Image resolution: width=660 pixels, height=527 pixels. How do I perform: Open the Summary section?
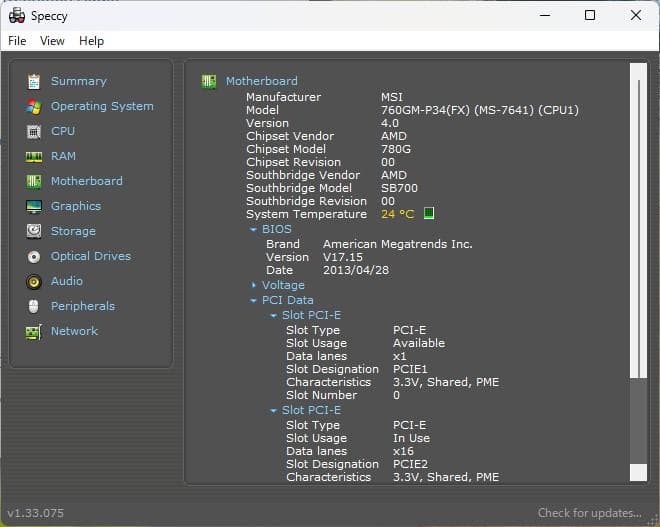tap(79, 81)
